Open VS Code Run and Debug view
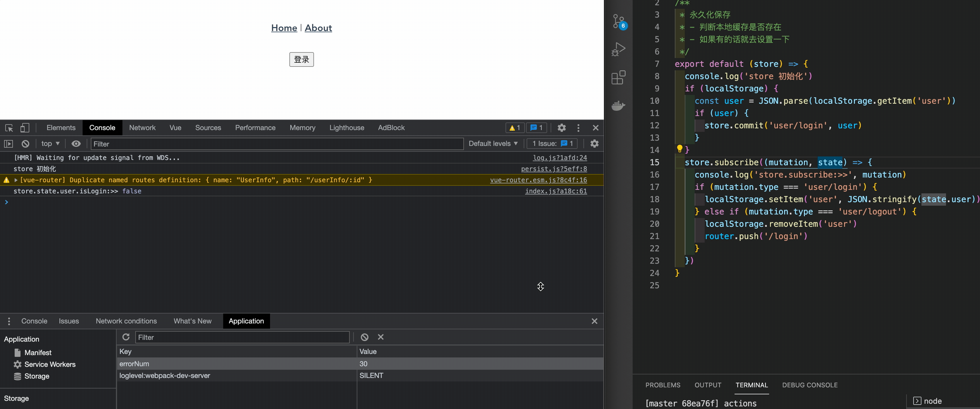The width and height of the screenshot is (980, 409). pos(619,49)
